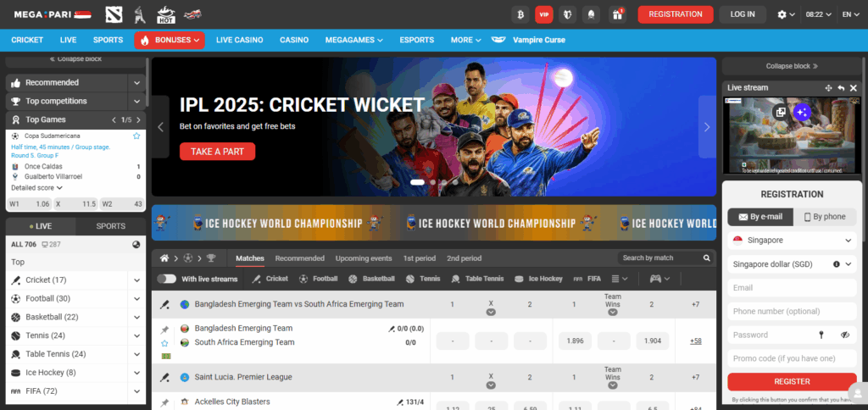Go to previous banner slide arrow
The height and width of the screenshot is (410, 868).
tap(161, 127)
